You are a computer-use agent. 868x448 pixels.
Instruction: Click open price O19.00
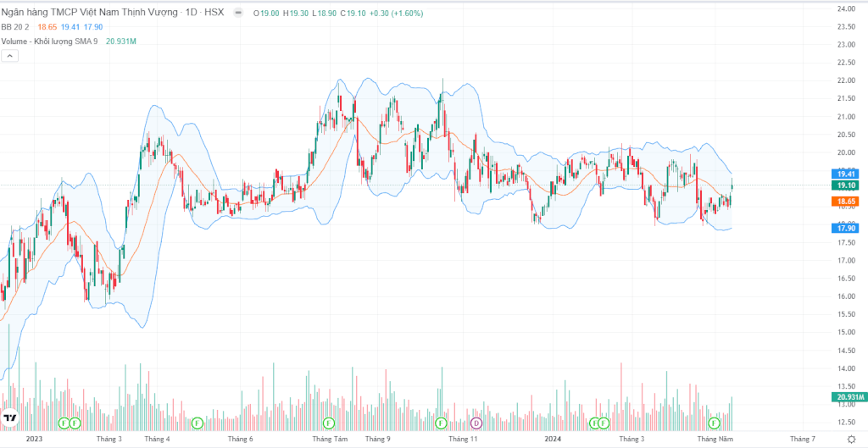(x=266, y=13)
